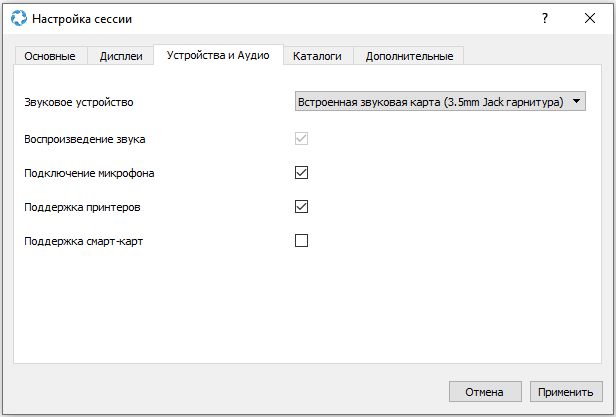616x417 pixels.
Task: Close the Настройка сессии dialog
Action: [x=590, y=18]
